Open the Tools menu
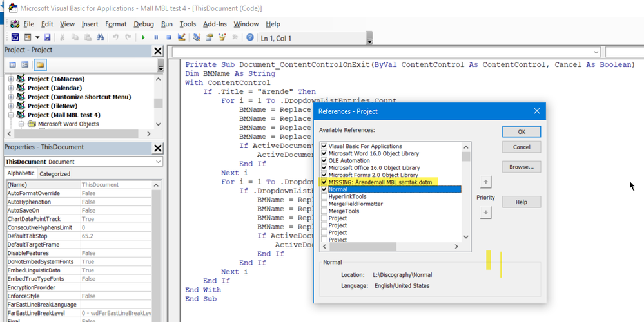The image size is (644, 322). (x=188, y=24)
